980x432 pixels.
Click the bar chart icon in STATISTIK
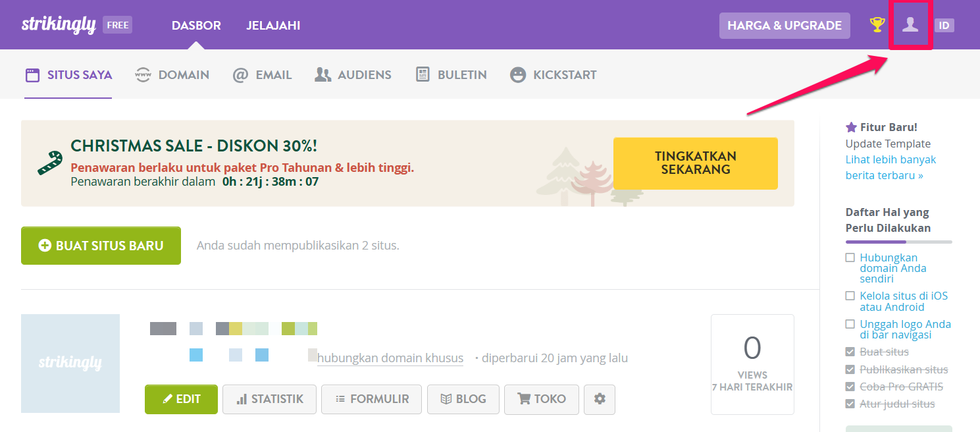tap(242, 399)
